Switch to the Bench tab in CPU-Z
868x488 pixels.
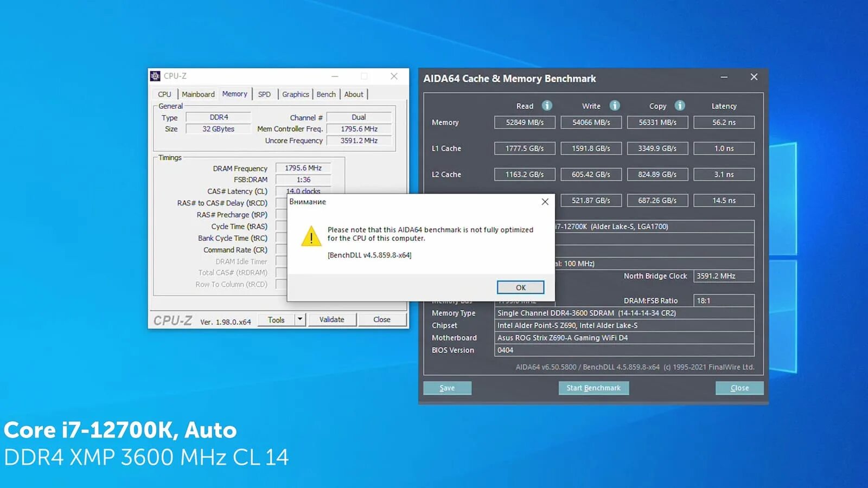tap(326, 94)
